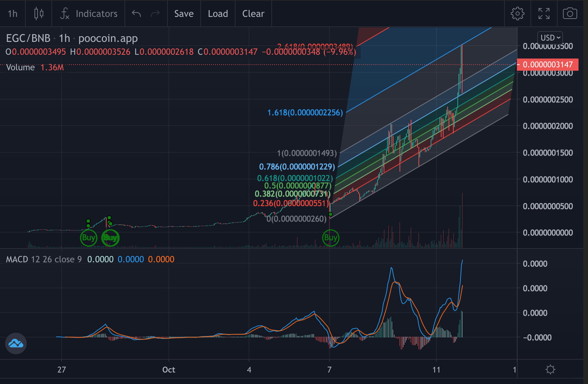Click the EGC/BNB symbol title

click(x=28, y=38)
